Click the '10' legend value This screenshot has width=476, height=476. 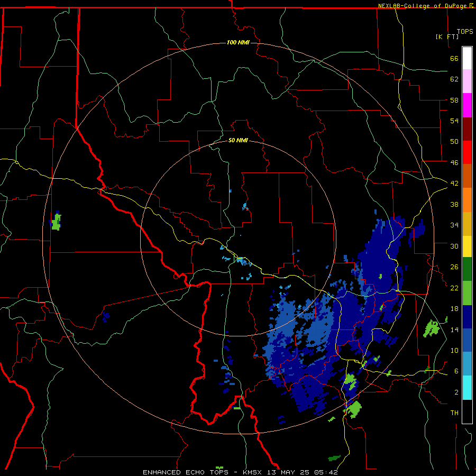click(454, 351)
